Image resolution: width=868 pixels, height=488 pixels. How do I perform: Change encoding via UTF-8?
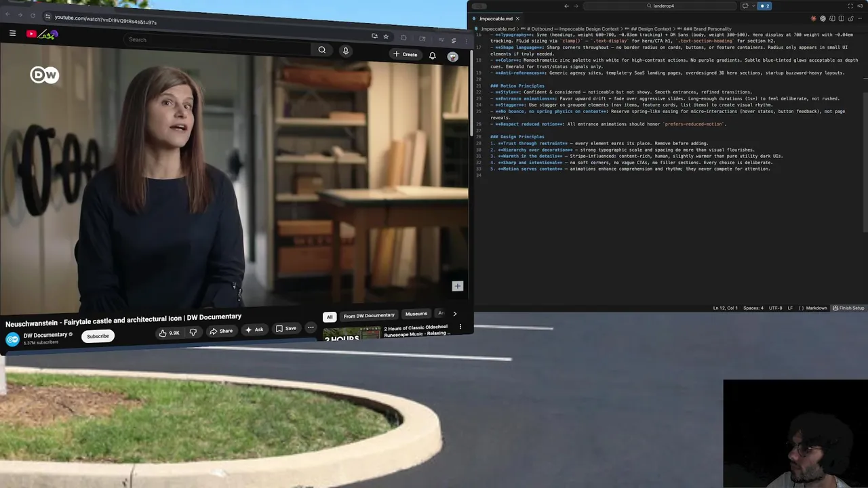pyautogui.click(x=775, y=308)
